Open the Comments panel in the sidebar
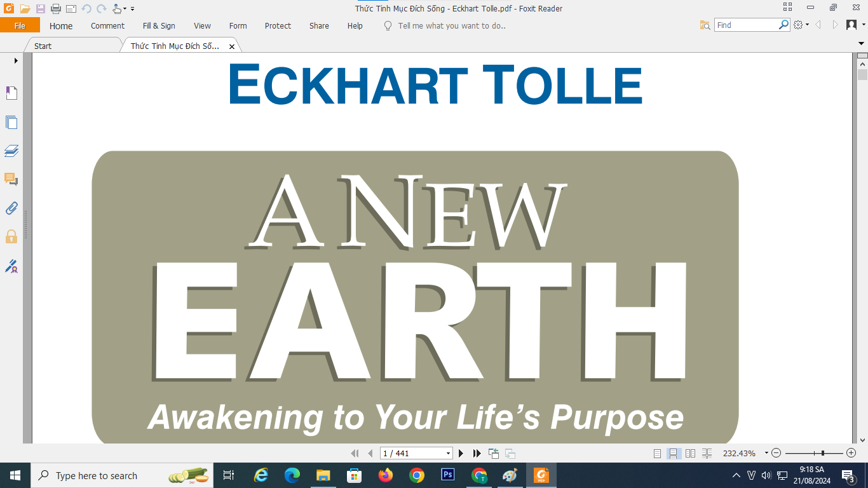Viewport: 868px width, 488px height. [11, 179]
